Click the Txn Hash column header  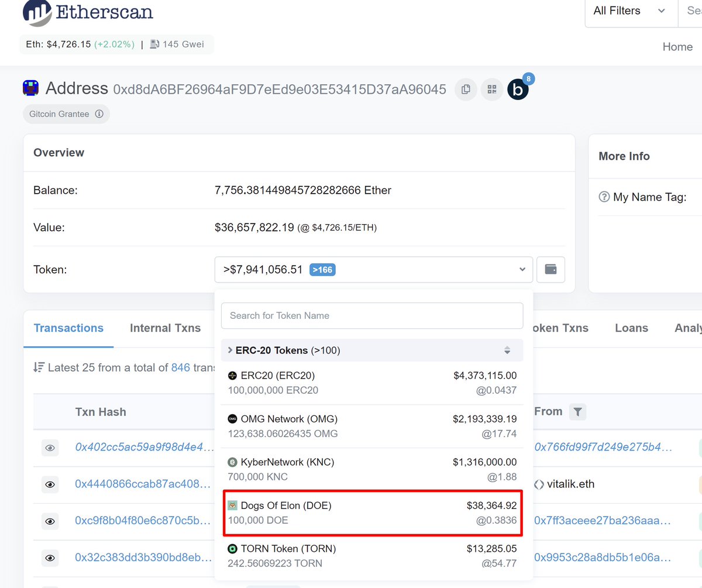point(101,412)
